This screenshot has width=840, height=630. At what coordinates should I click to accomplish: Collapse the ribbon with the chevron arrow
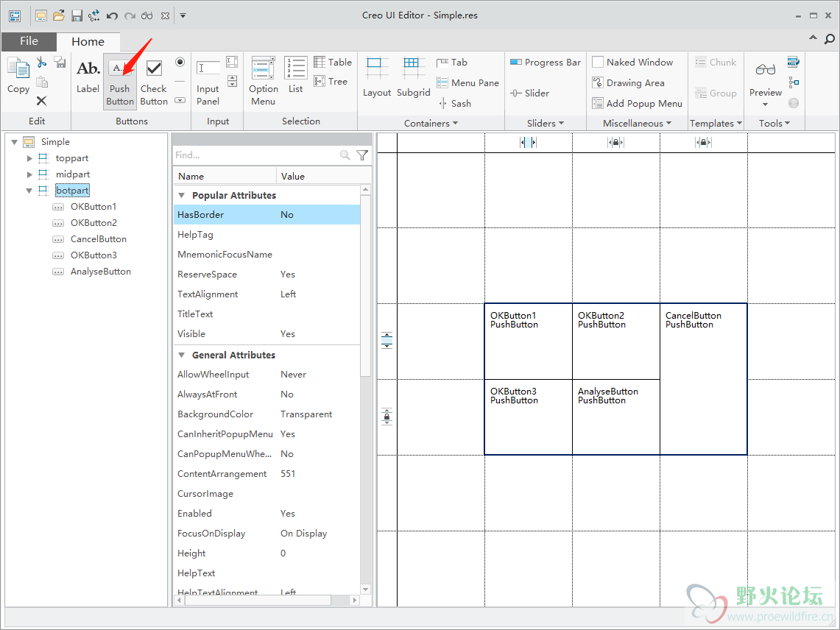coord(813,38)
